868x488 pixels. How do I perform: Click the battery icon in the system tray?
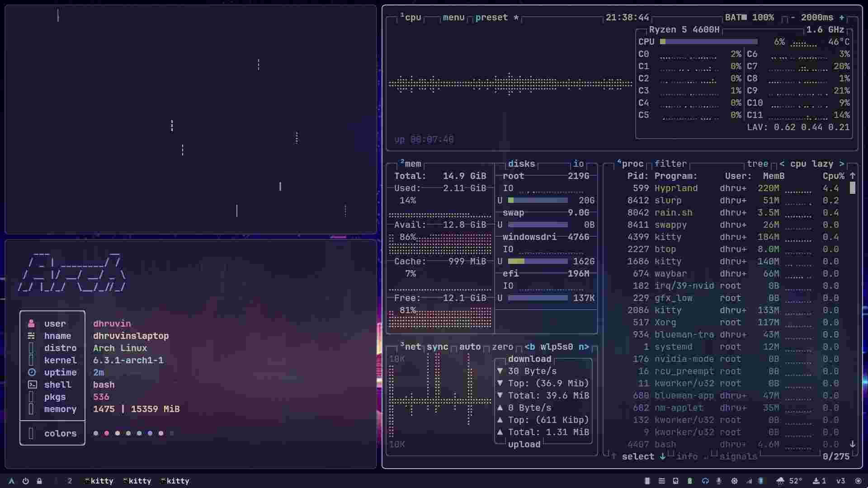(x=762, y=481)
